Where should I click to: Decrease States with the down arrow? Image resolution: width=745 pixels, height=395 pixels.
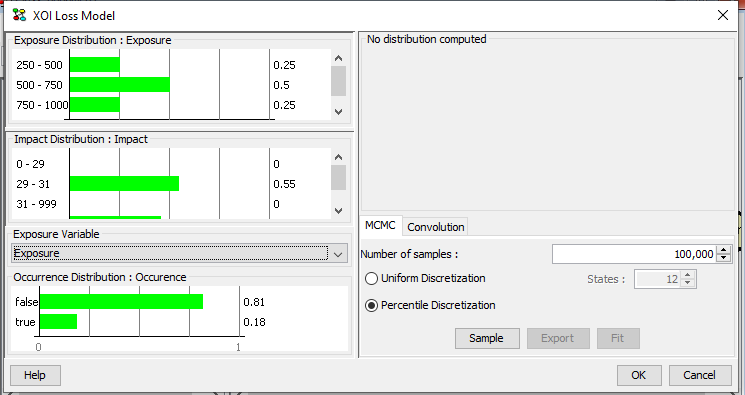(x=688, y=283)
